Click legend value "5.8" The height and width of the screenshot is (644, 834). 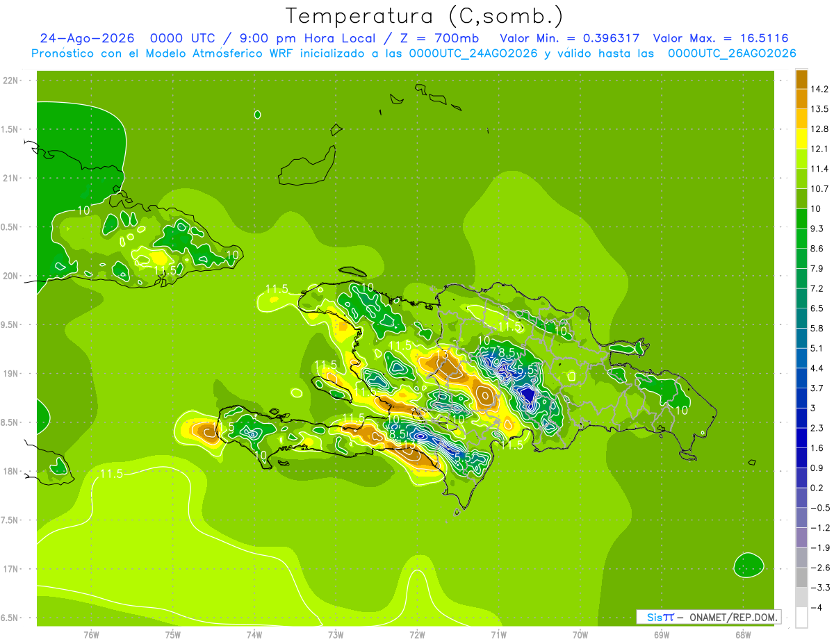817,329
